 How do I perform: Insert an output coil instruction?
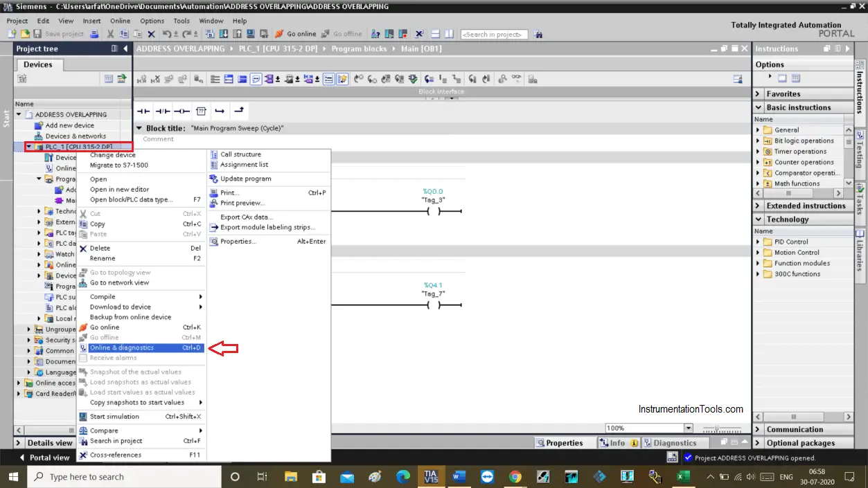(x=181, y=111)
